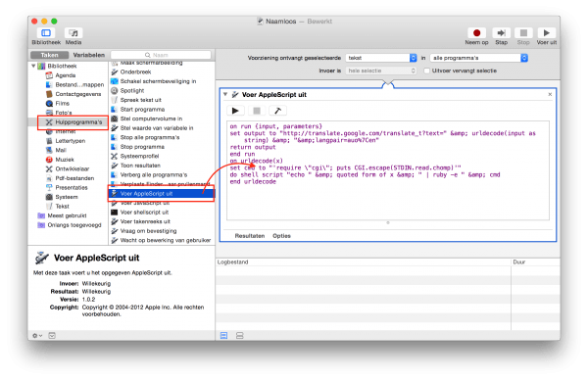The image size is (588, 380).
Task: Select the Spotlight action
Action: tap(127, 91)
